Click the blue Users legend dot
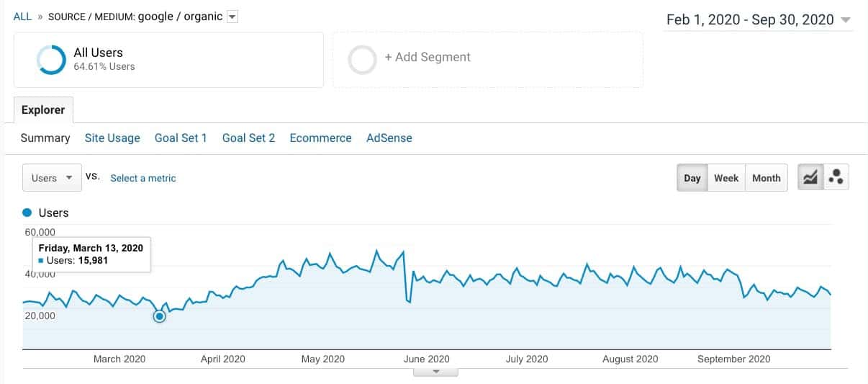 pos(27,213)
